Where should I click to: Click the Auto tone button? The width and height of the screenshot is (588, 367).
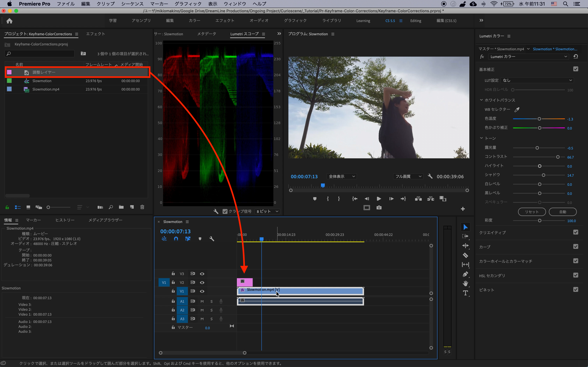pos(562,212)
